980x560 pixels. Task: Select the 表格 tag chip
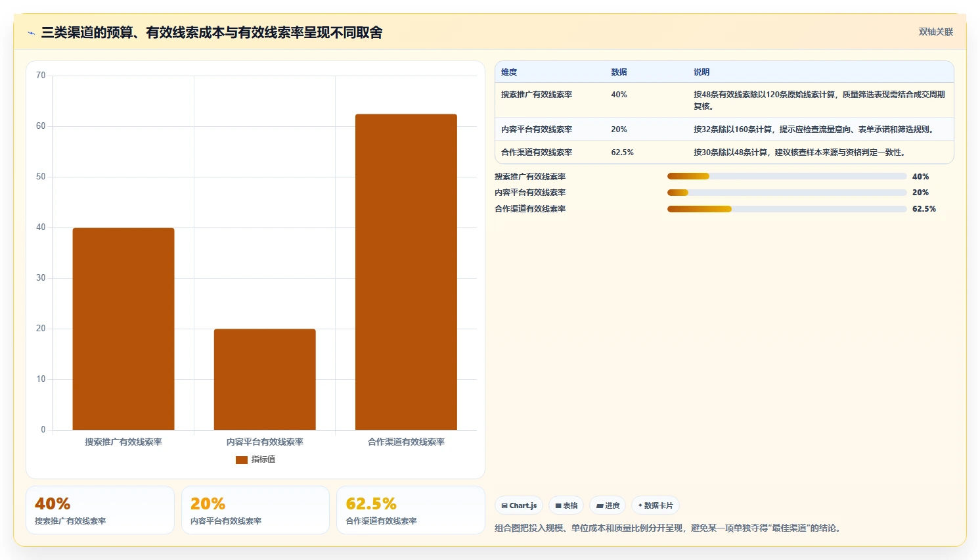[566, 505]
